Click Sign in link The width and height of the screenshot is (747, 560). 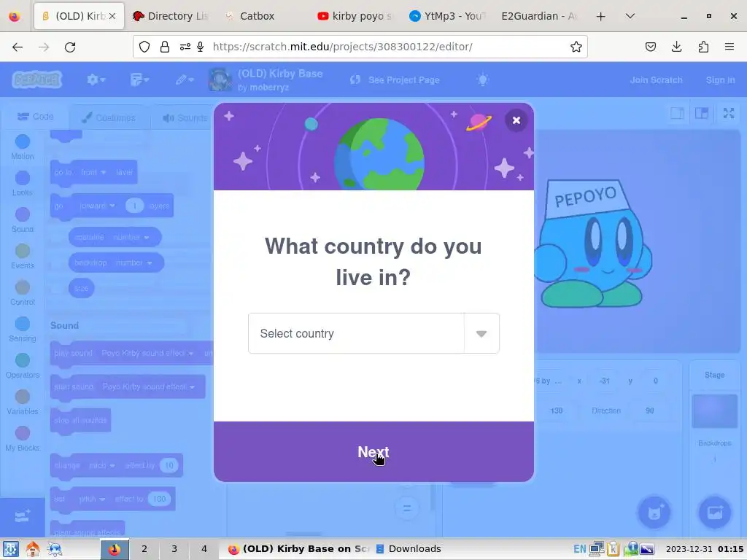point(720,80)
